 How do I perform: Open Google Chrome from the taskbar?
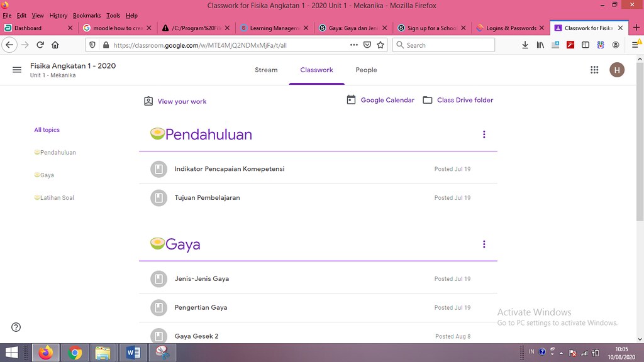pyautogui.click(x=75, y=353)
